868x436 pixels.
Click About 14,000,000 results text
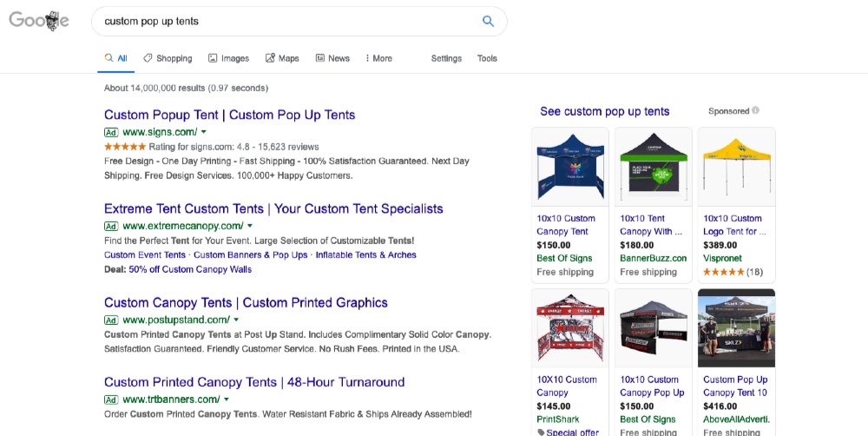pos(186,88)
